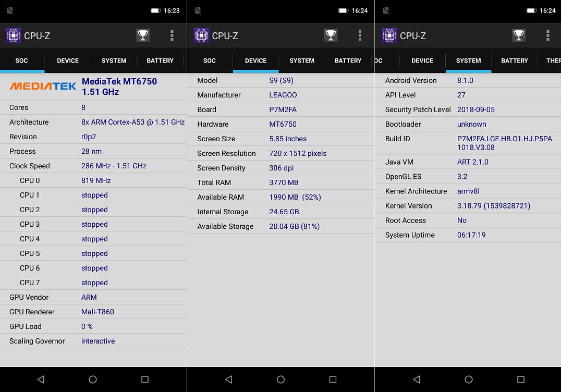Screen dimensions: 561x392
Task: Select the SOC tab in the middle screen
Action: [209, 60]
